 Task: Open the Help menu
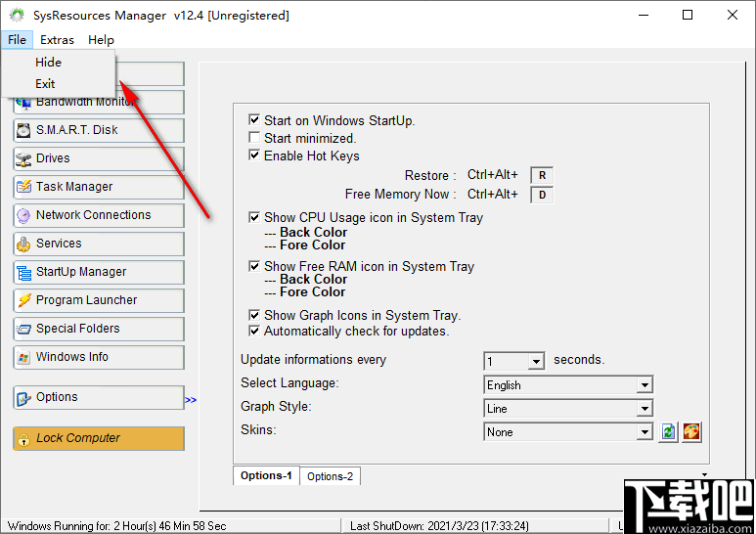tap(101, 39)
